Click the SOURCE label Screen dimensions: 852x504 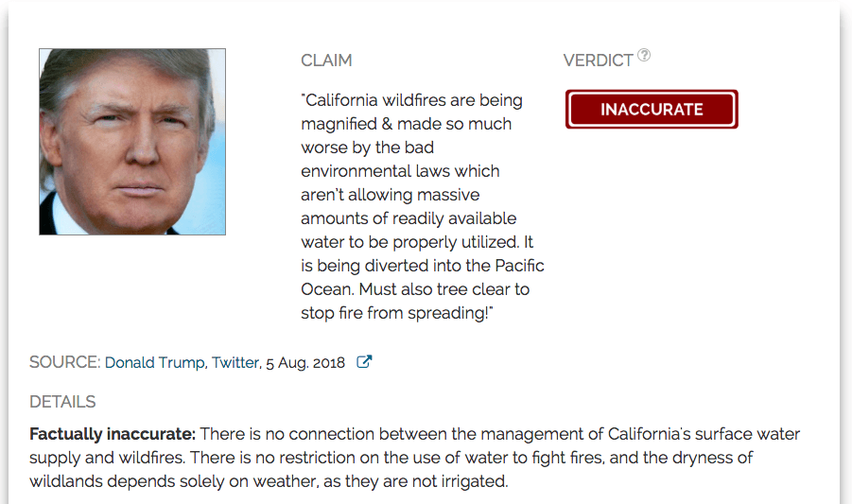point(64,362)
